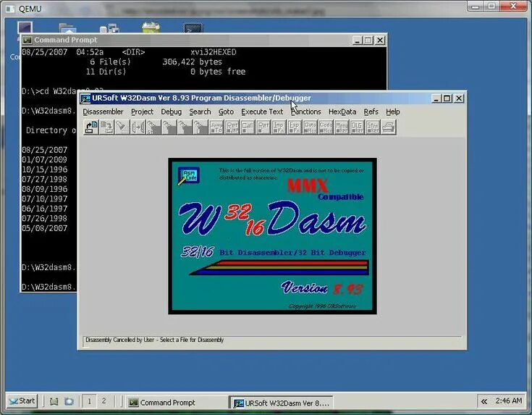Image resolution: width=532 pixels, height=415 pixels.
Task: Open the Search menu
Action: point(200,112)
